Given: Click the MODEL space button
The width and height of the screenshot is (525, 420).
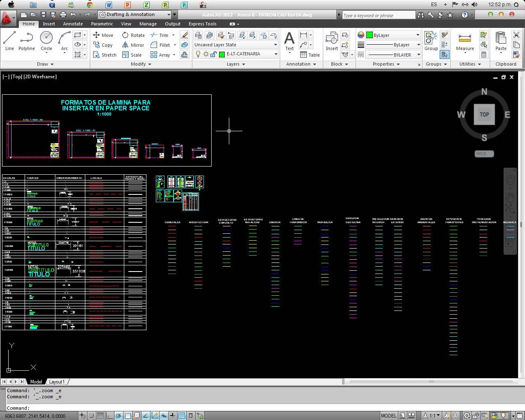Looking at the screenshot, I should point(388,415).
